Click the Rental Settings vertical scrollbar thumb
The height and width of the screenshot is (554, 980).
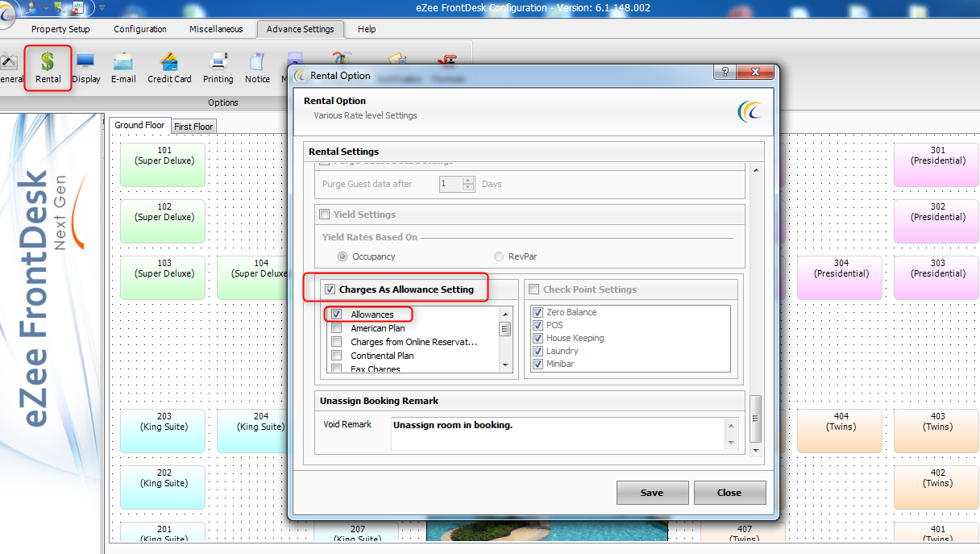tap(755, 419)
